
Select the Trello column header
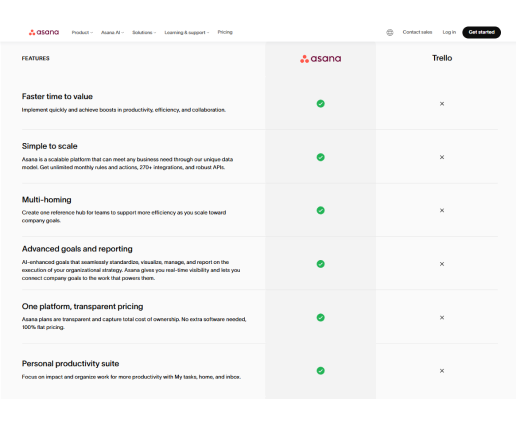point(442,58)
